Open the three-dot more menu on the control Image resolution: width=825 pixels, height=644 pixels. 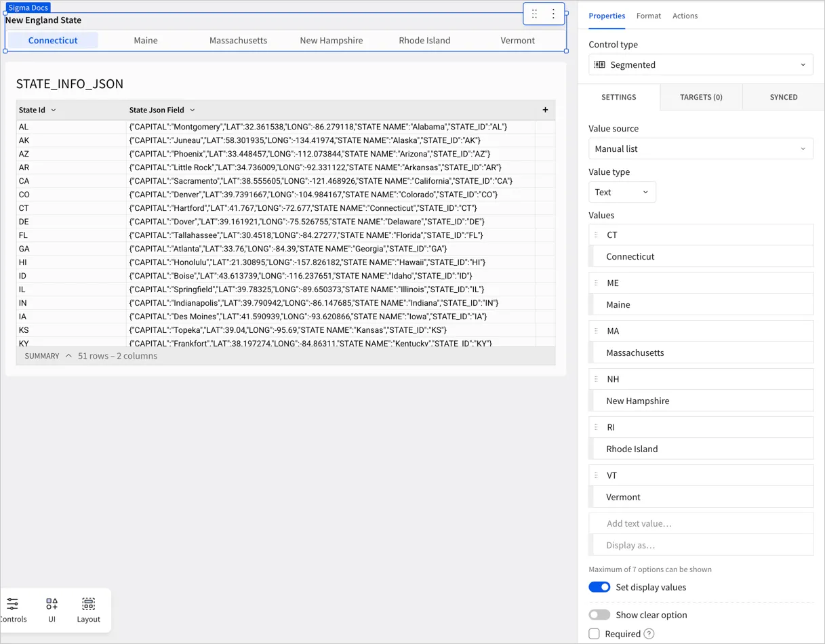point(553,14)
